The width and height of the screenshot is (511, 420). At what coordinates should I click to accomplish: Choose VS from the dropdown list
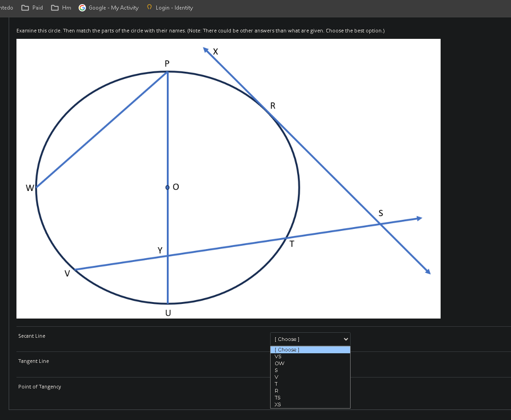310,356
